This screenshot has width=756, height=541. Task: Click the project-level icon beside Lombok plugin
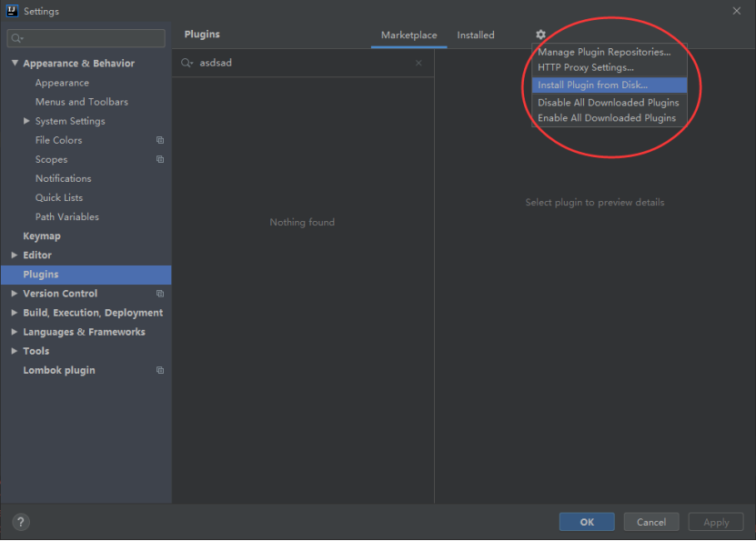coord(160,370)
